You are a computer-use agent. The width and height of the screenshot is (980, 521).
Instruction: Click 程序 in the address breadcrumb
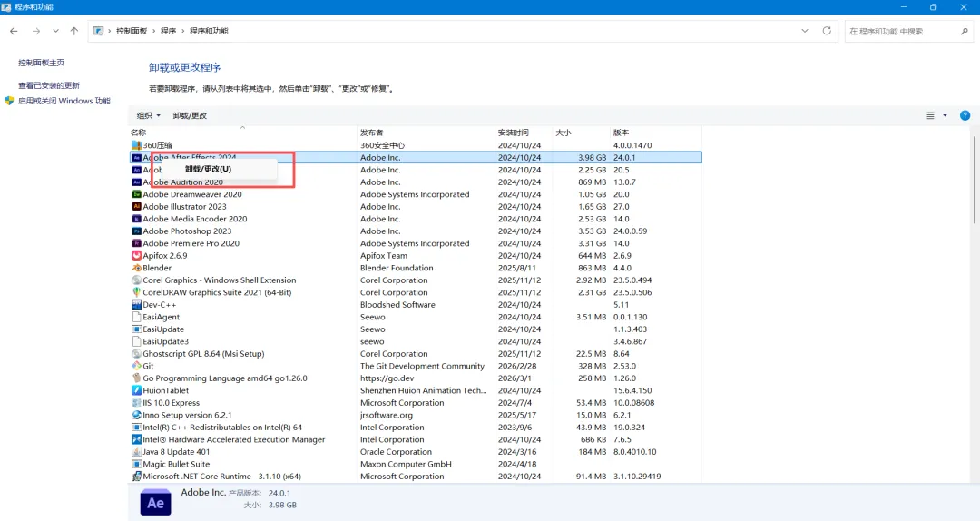[168, 31]
